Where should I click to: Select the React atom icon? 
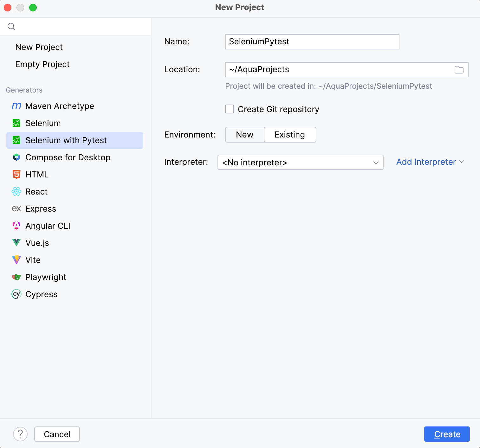click(16, 192)
